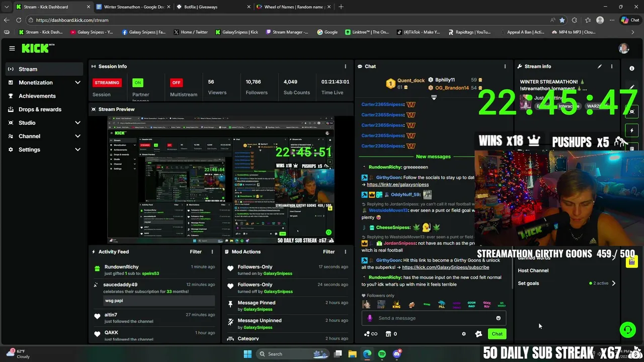Open the Stream info three-dot menu
Viewport: 644px width, 362px height.
pos(612,66)
